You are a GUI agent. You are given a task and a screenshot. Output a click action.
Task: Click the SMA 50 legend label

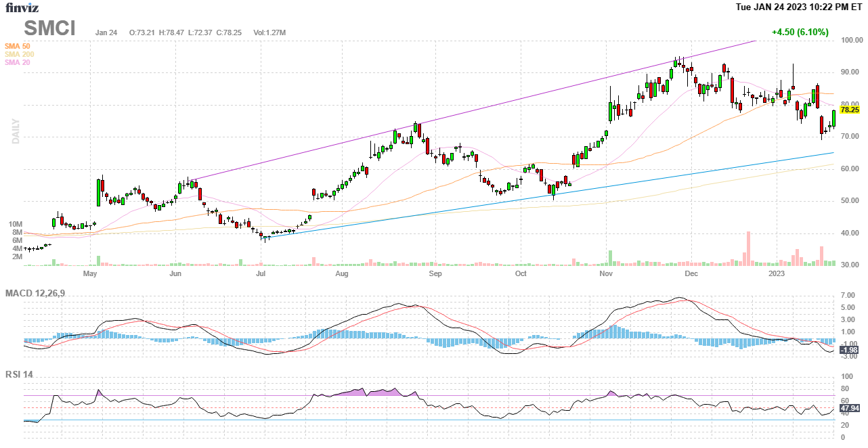tap(17, 46)
